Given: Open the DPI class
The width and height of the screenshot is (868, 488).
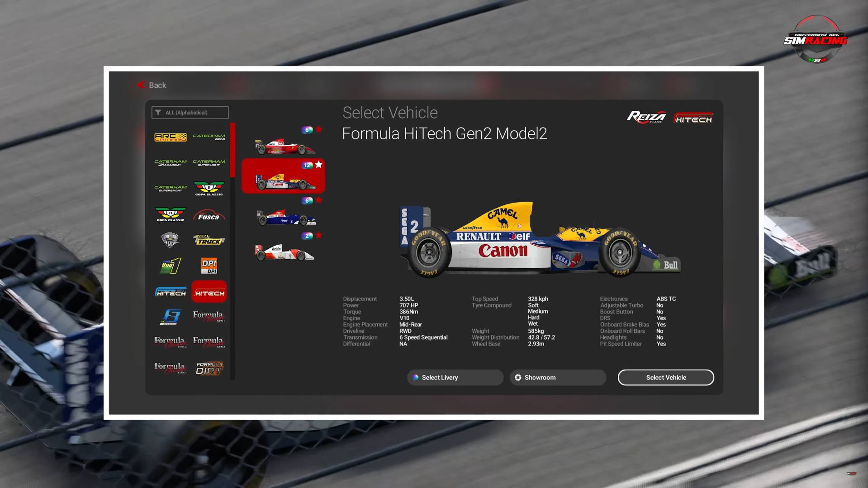Looking at the screenshot, I should tap(209, 266).
